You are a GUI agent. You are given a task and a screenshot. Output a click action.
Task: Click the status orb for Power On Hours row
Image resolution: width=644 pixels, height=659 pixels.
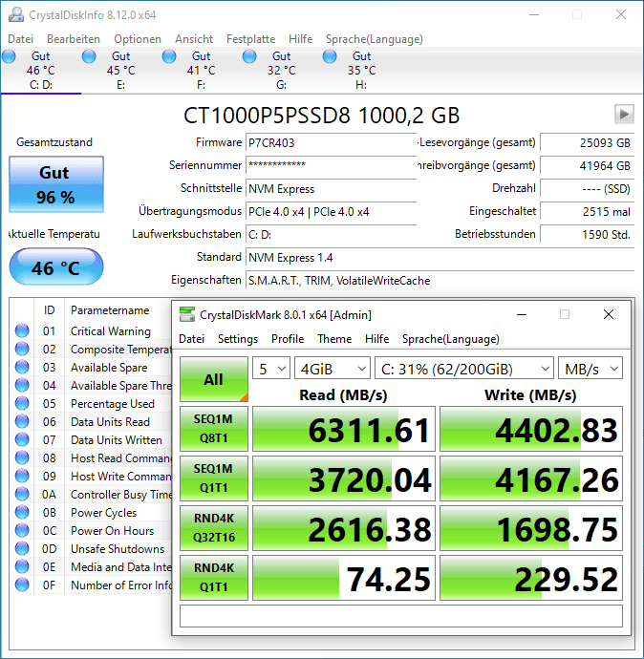[x=22, y=530]
